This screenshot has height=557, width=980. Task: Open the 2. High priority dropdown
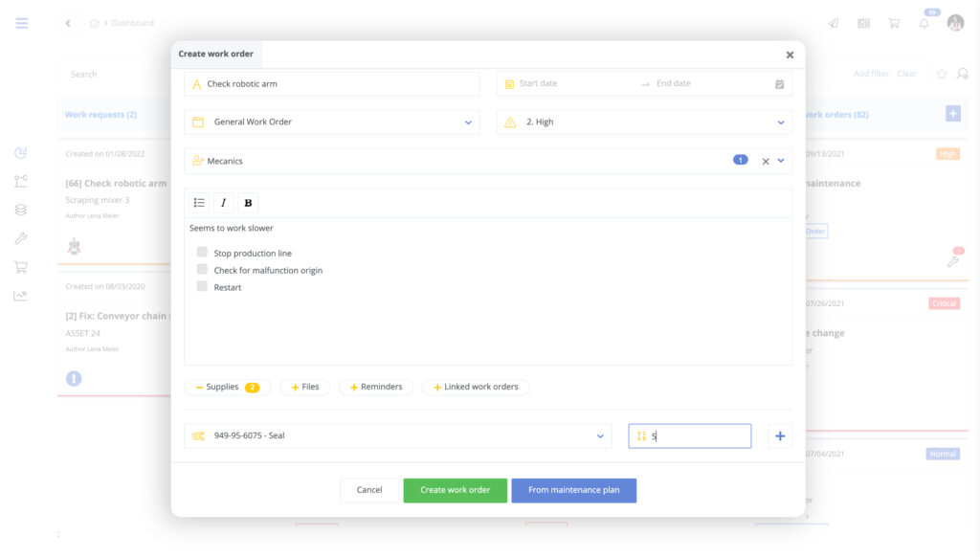644,123
